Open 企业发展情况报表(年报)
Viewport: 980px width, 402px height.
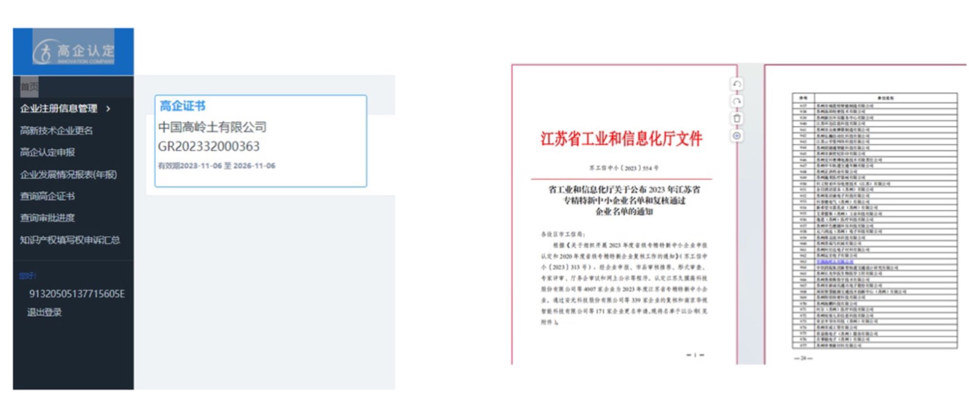[x=68, y=174]
